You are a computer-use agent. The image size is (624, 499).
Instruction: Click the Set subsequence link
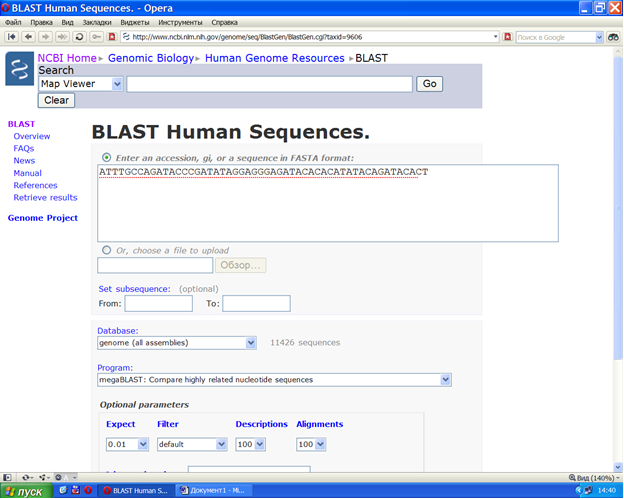135,289
